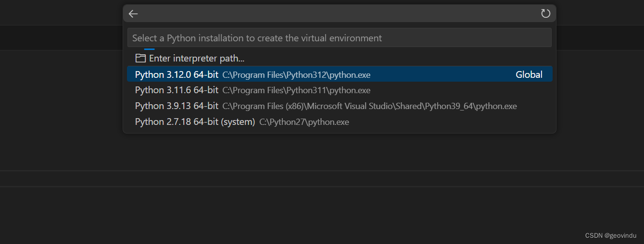Refresh the interpreter list with the reload icon
The image size is (644, 244).
coord(545,13)
